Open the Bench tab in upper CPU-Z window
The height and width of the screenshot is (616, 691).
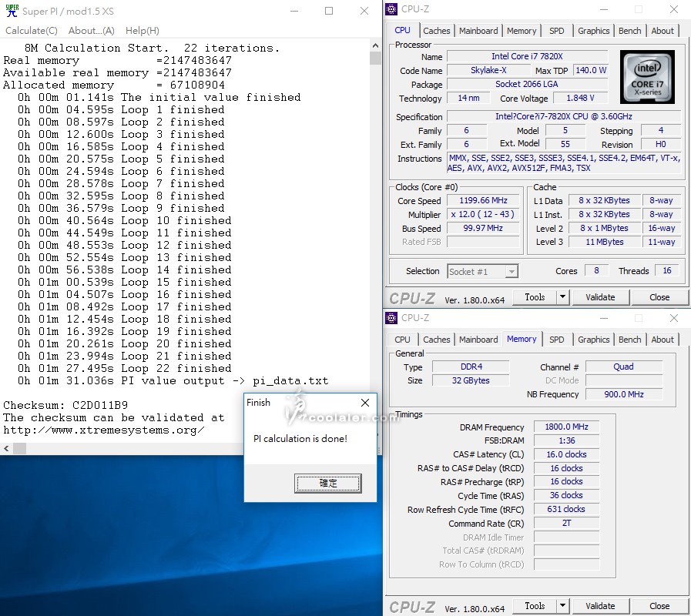coord(629,30)
